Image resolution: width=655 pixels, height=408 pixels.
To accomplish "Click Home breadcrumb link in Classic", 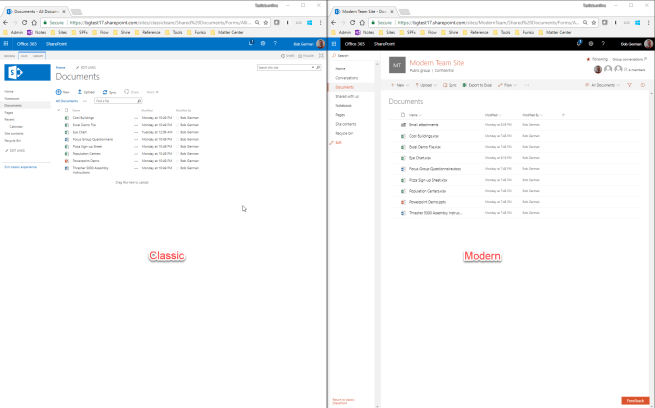I will (61, 67).
